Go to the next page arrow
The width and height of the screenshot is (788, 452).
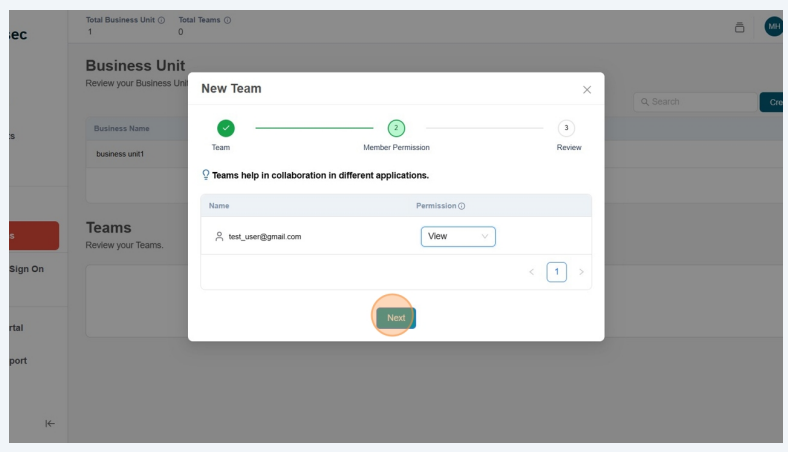pyautogui.click(x=581, y=272)
